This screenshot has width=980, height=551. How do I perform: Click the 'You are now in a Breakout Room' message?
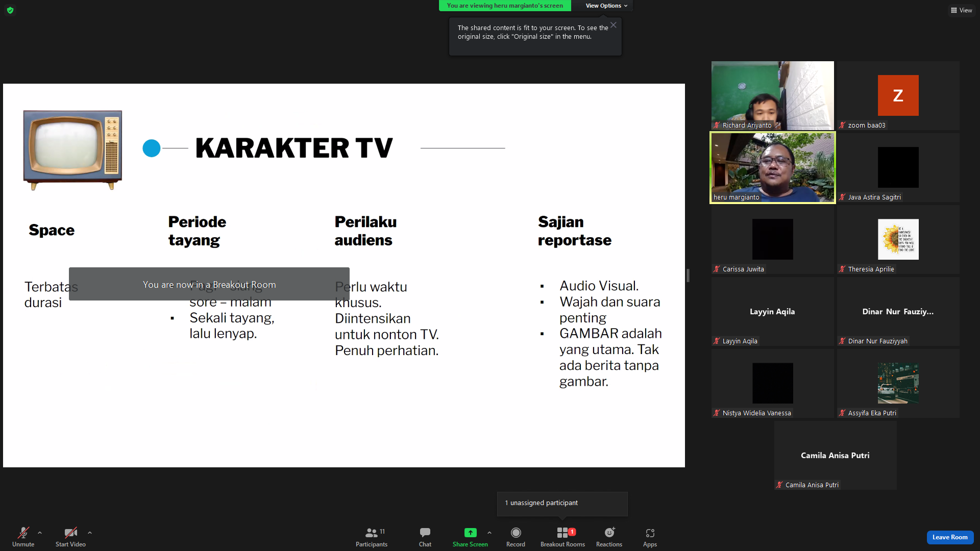[209, 284]
